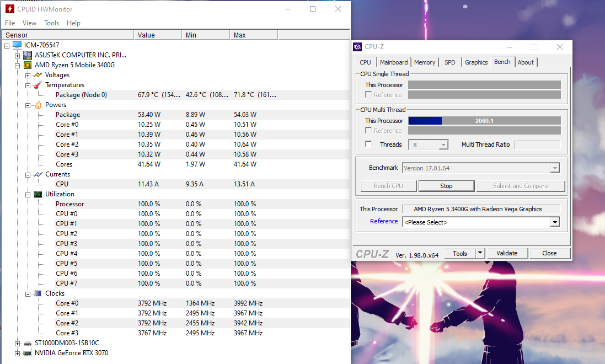The image size is (605, 364).
Task: Click the computer icon beside ICM-705547
Action: (x=17, y=45)
